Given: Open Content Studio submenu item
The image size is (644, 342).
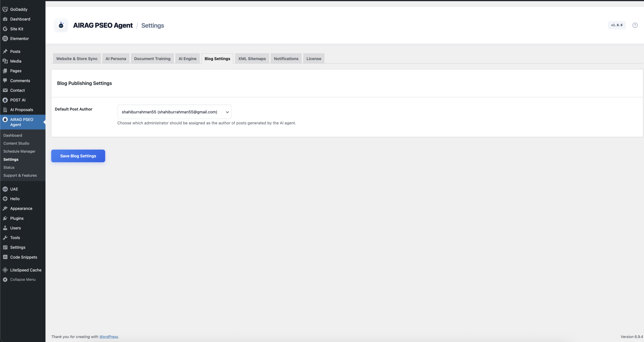Looking at the screenshot, I should (x=16, y=143).
